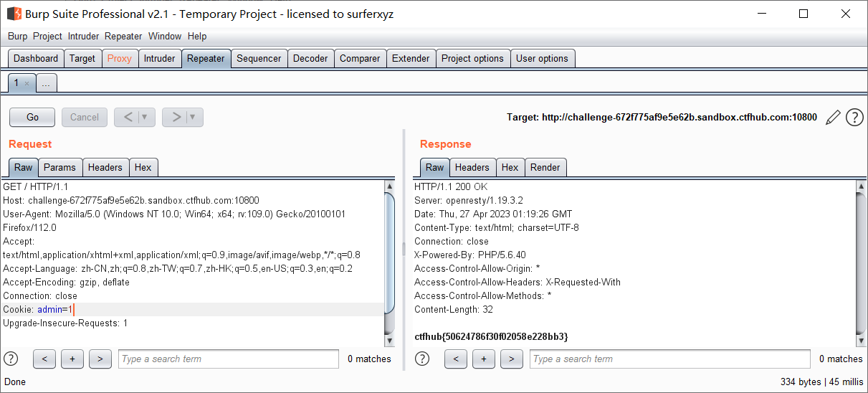Image resolution: width=868 pixels, height=393 pixels.
Task: Go back in request history
Action: (x=126, y=117)
